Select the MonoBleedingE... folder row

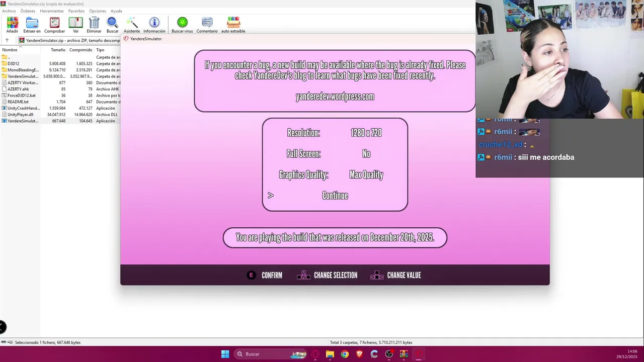point(60,70)
